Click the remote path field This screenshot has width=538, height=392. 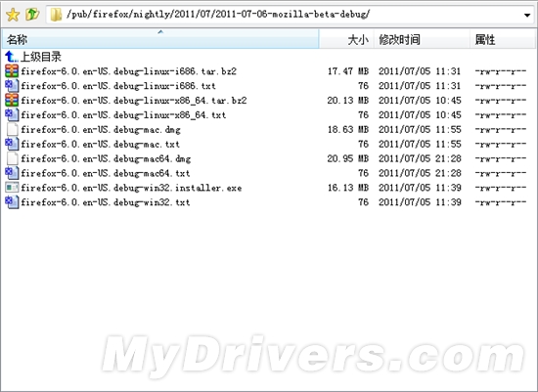pos(291,15)
